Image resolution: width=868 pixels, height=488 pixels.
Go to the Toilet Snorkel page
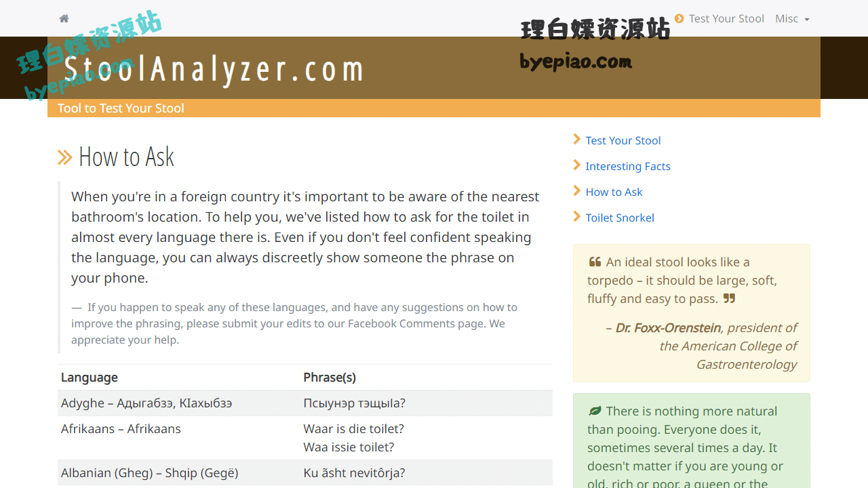click(620, 218)
